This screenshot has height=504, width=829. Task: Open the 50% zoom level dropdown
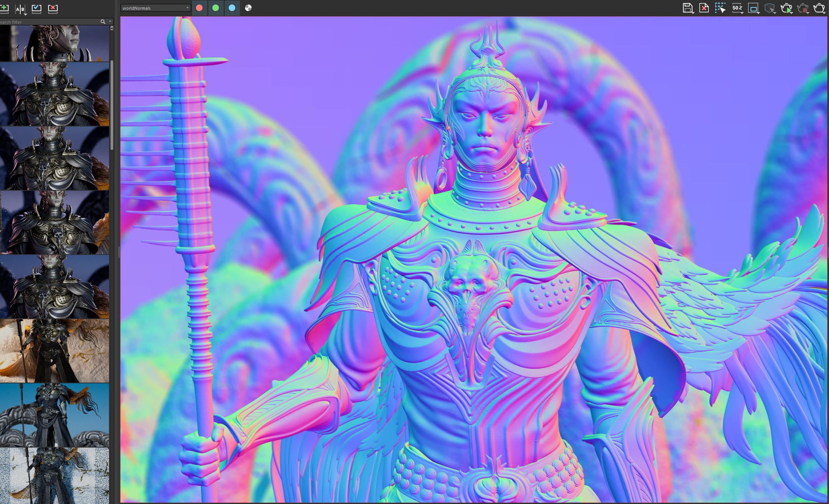[737, 8]
